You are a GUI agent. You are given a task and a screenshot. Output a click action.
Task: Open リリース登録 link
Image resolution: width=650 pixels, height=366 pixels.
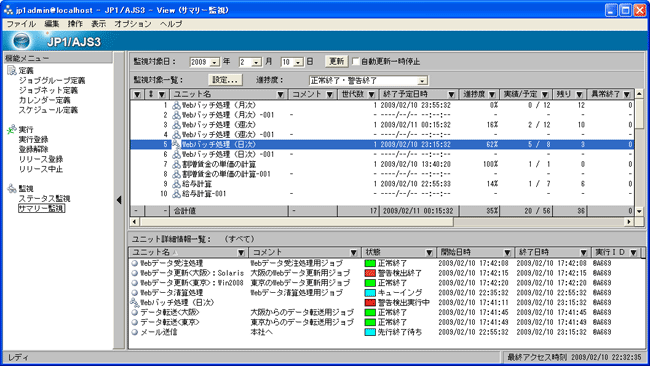(x=41, y=160)
